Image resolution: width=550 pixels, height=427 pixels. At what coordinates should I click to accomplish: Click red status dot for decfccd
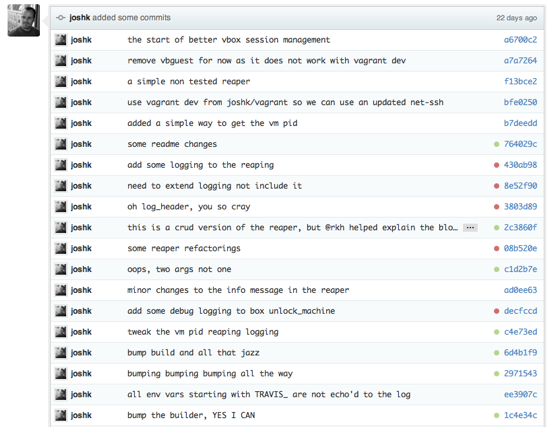coord(496,311)
